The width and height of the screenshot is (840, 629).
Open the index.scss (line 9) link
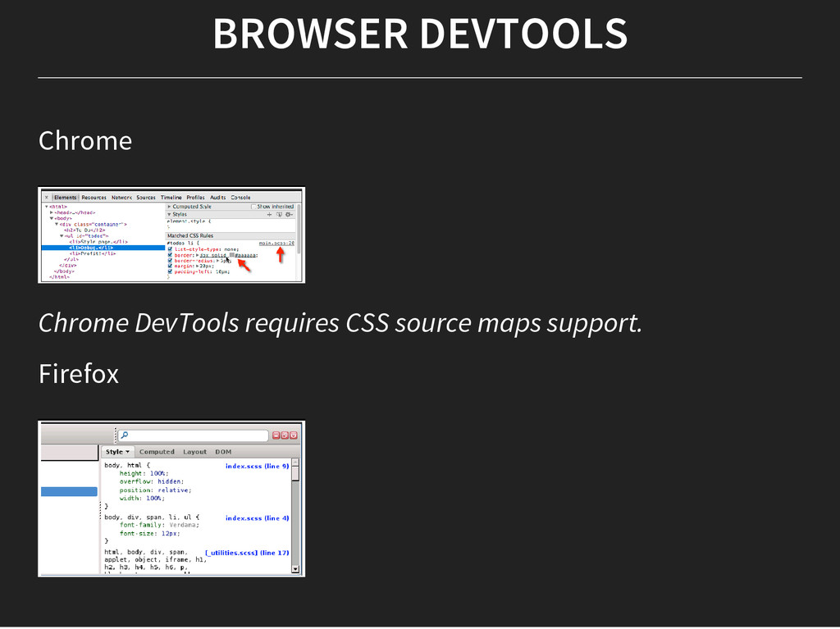257,466
